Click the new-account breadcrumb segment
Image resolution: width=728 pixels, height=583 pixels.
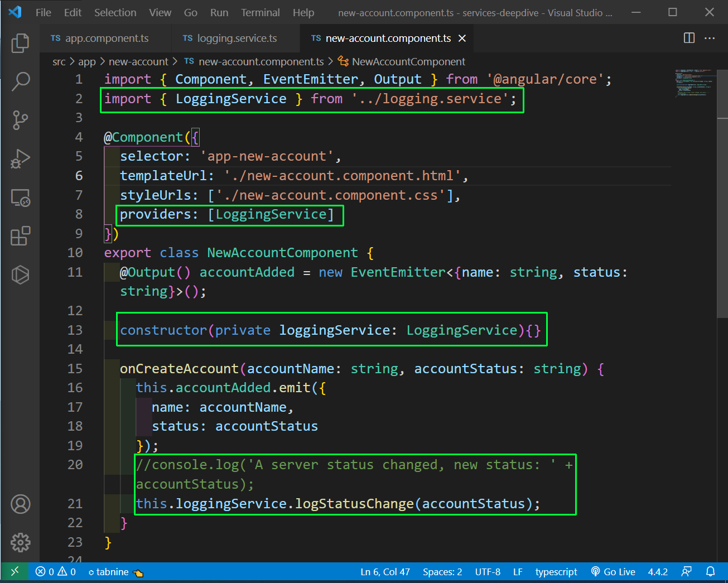click(x=138, y=61)
